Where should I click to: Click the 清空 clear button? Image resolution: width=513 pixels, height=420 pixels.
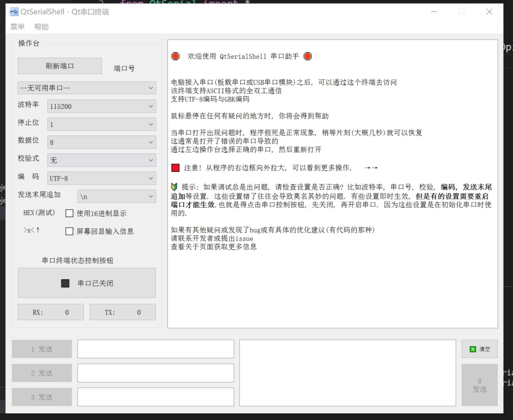[x=480, y=349]
